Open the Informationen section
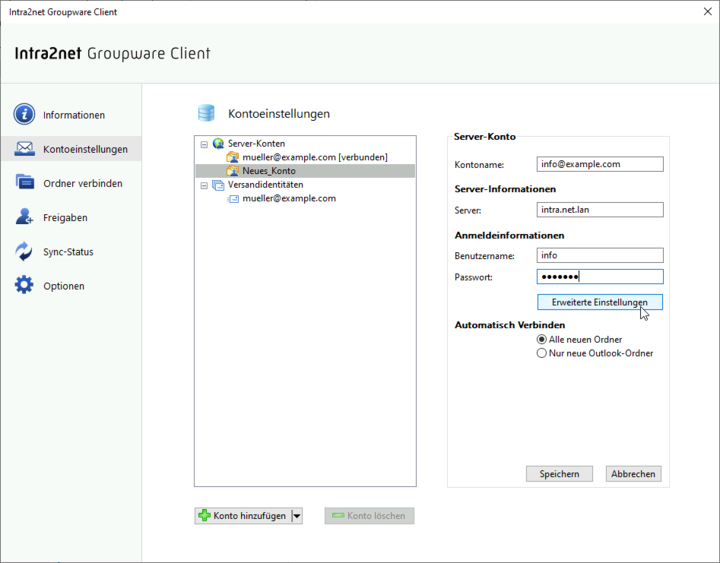This screenshot has height=563, width=720. pos(71,114)
